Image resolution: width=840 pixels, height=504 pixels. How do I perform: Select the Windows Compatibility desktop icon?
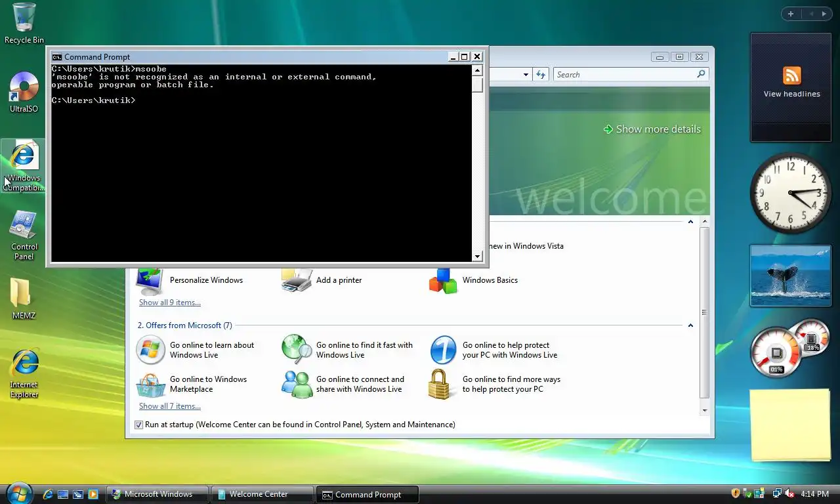[24, 165]
